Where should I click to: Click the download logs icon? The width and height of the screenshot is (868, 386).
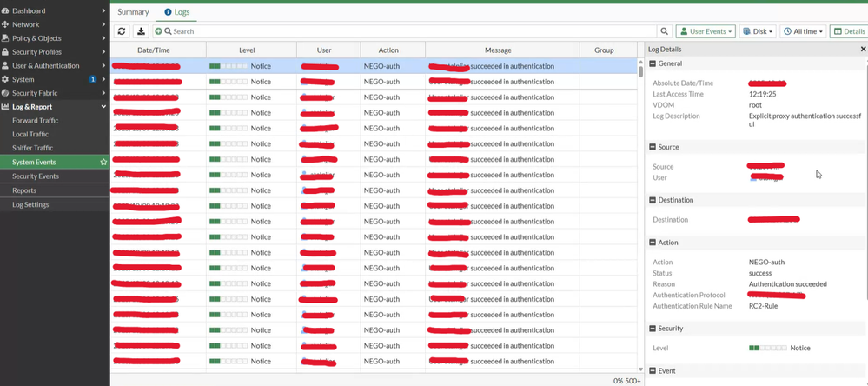click(x=141, y=31)
